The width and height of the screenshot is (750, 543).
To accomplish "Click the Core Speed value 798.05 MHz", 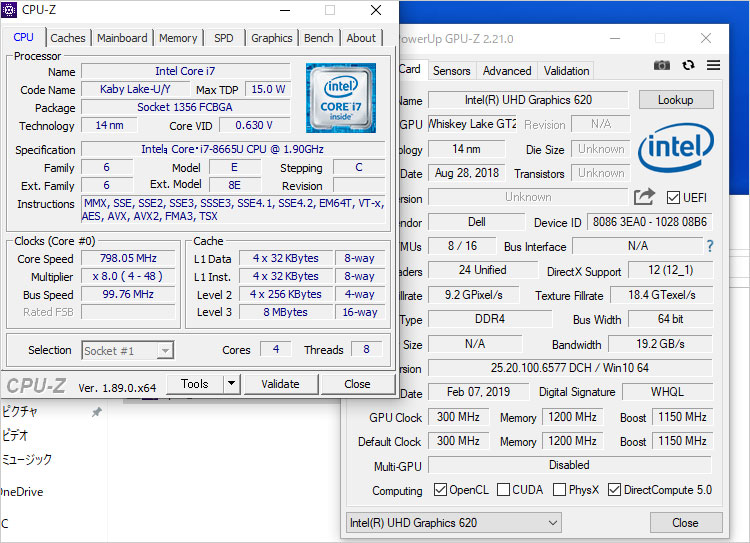I will pos(128,258).
